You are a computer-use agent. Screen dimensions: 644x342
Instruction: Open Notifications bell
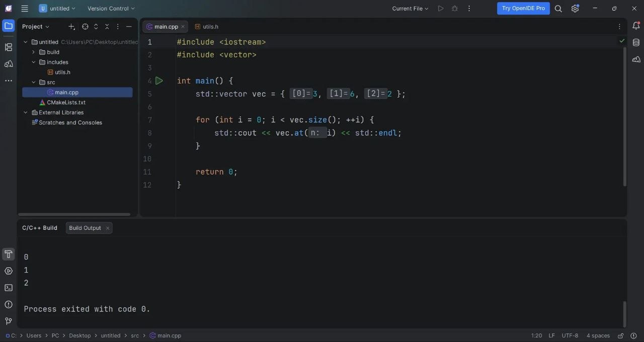coord(636,26)
